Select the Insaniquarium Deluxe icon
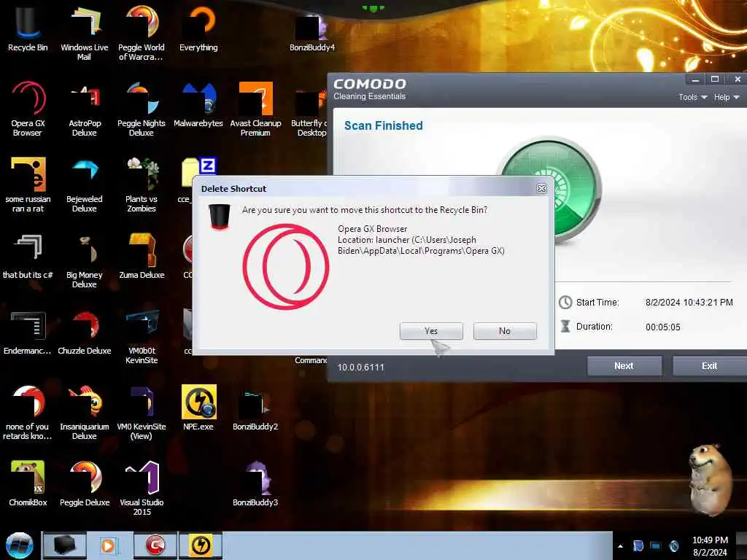This screenshot has width=747, height=560. tap(85, 413)
